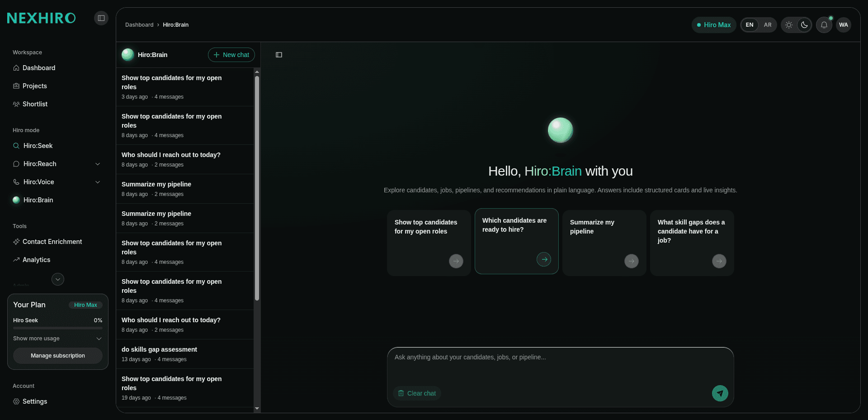Open the notifications bell
868x420 pixels.
[x=824, y=25]
